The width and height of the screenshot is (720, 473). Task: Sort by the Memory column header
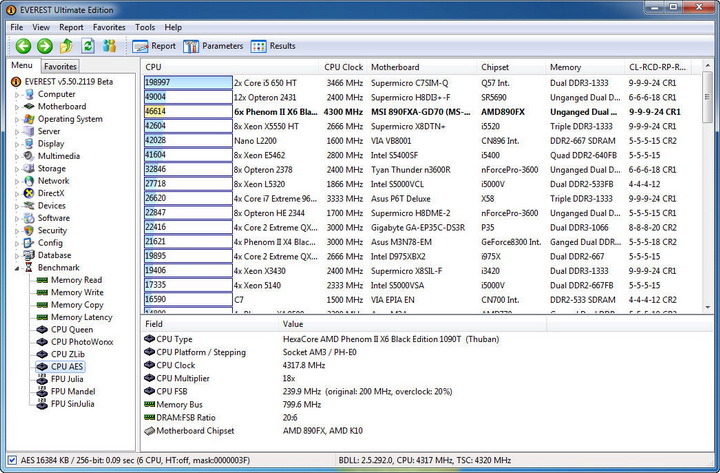tap(585, 67)
